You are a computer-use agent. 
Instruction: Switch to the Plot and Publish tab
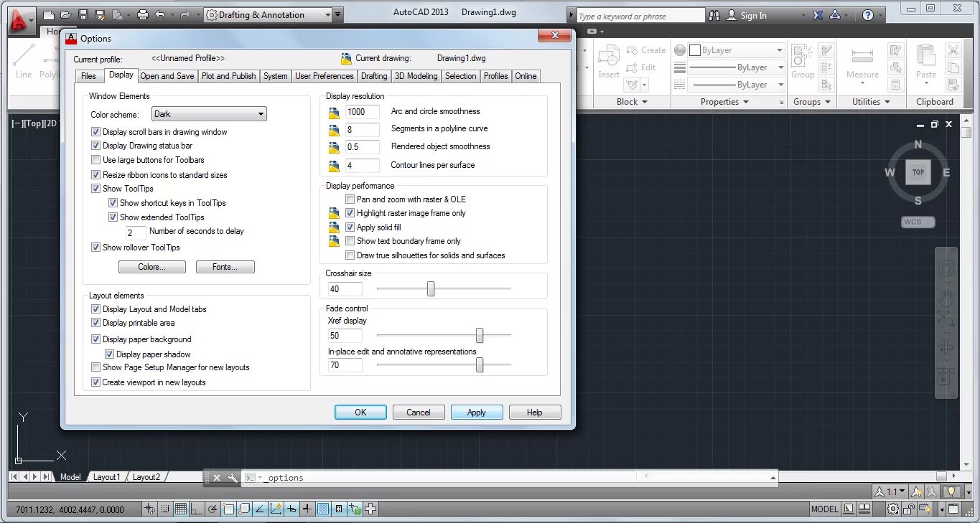pos(229,76)
